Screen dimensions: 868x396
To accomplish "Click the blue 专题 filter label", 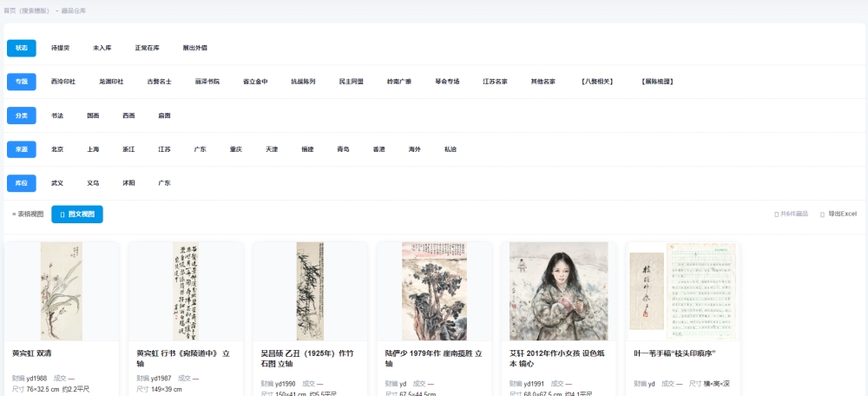I will (x=22, y=82).
